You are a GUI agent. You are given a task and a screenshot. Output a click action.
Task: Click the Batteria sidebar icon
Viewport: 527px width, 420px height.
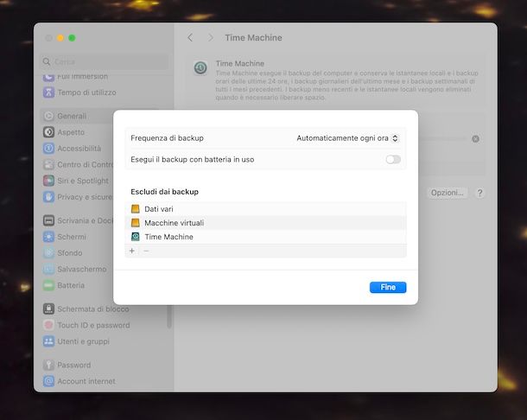point(48,285)
